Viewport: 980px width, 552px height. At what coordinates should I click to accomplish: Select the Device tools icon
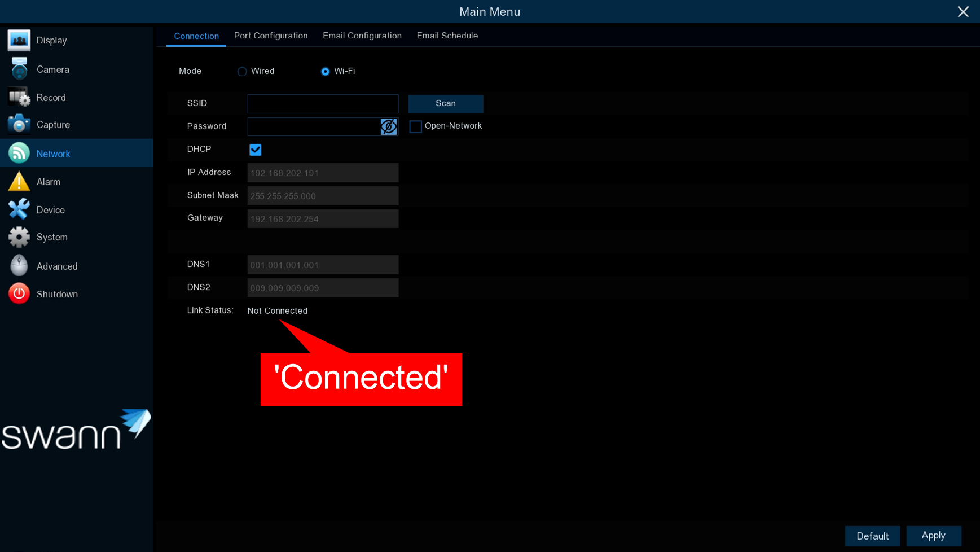click(x=19, y=209)
